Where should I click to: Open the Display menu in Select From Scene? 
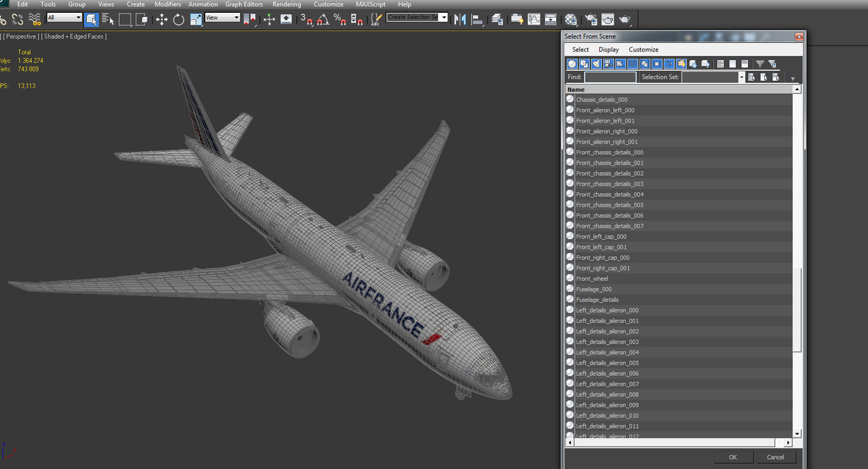(609, 50)
